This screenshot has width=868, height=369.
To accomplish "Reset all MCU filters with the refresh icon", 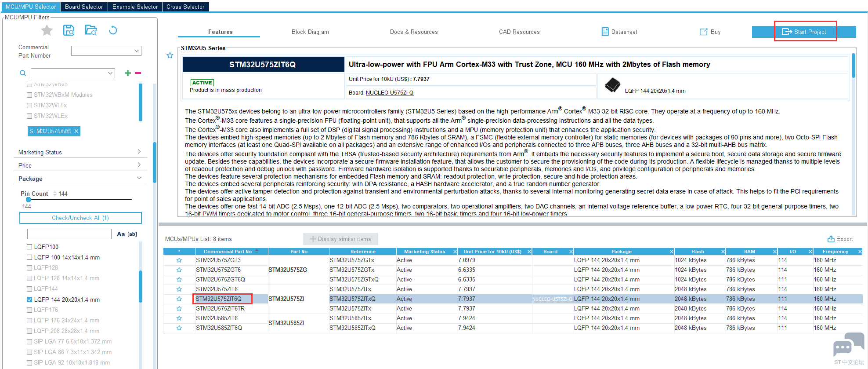I will click(x=113, y=30).
